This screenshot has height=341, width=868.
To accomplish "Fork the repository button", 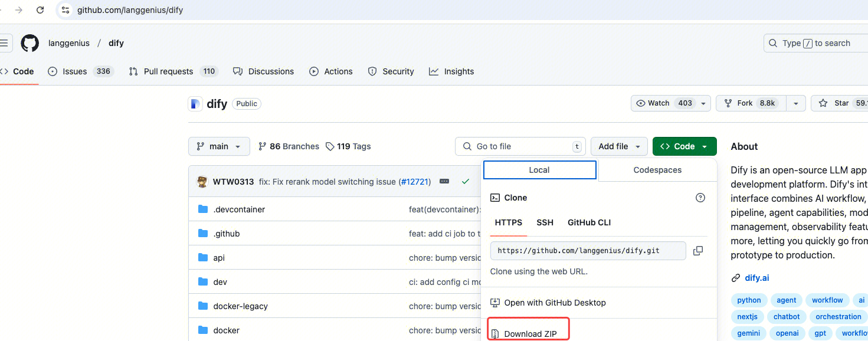I will 751,103.
